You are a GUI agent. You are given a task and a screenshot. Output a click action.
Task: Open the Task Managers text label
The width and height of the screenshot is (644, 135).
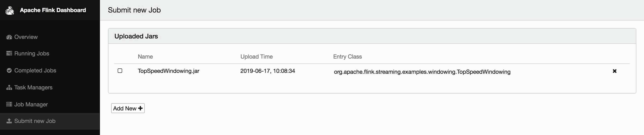coord(33,88)
